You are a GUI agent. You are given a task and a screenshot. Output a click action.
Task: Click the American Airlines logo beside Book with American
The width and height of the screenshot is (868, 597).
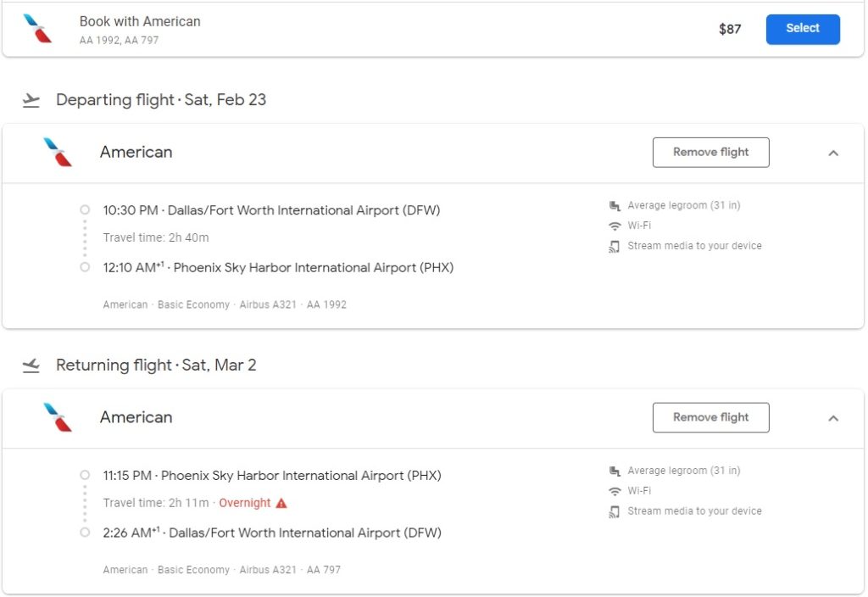click(37, 29)
